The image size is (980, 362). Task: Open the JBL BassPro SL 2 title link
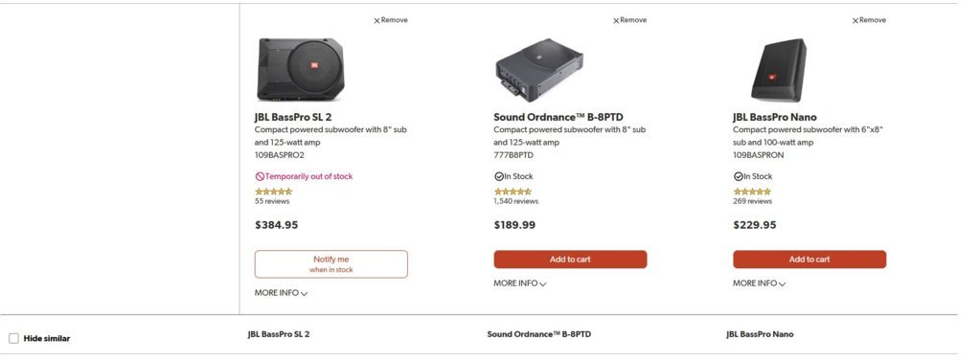click(x=292, y=117)
